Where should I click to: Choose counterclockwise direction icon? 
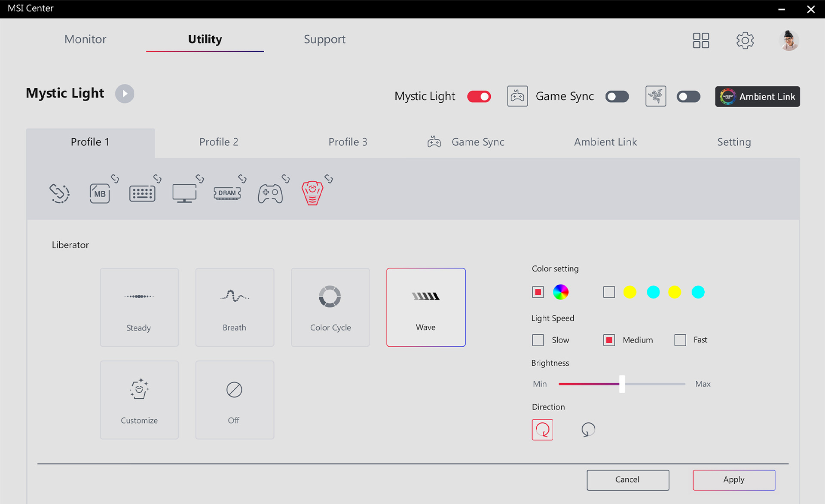(588, 429)
